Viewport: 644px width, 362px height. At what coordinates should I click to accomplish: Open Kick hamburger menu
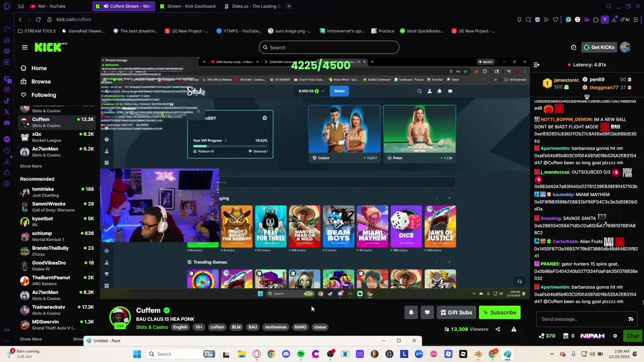click(25, 47)
